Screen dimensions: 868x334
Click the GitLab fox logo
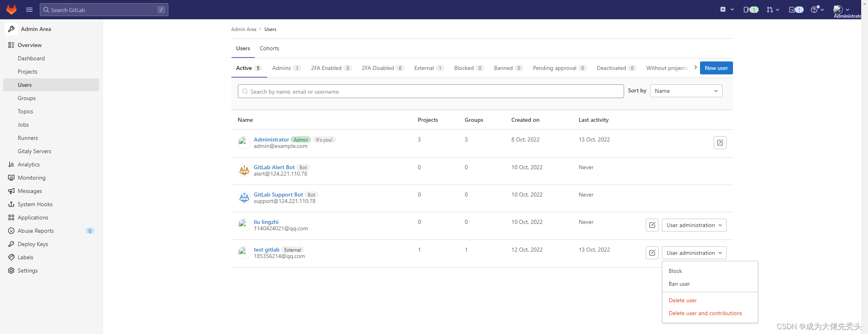[x=11, y=10]
